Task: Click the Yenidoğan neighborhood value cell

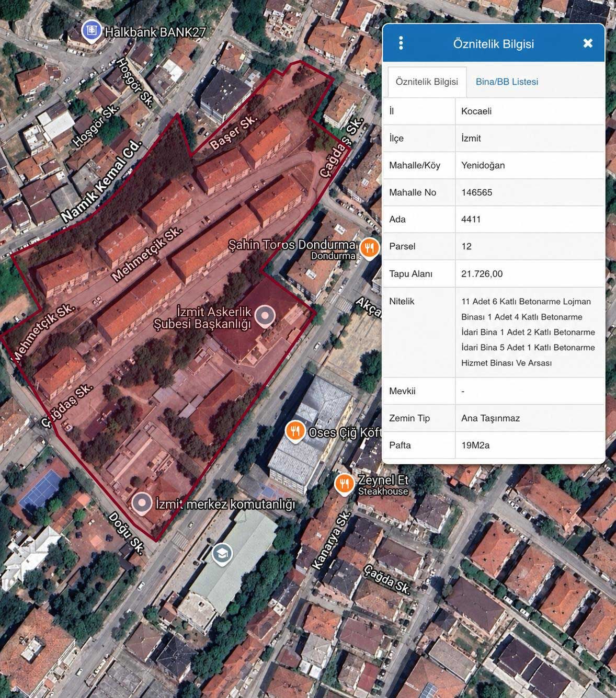Action: tap(529, 166)
